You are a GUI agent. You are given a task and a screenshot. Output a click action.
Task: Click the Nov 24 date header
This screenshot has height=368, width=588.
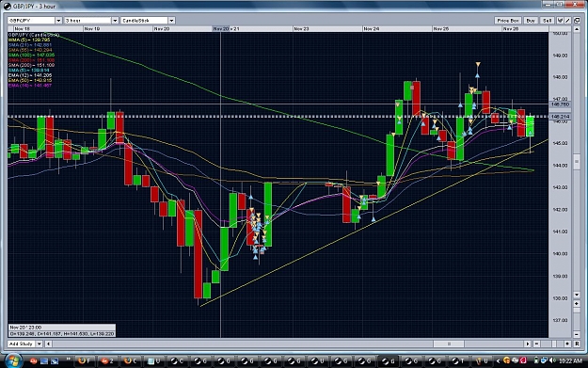tap(372, 29)
